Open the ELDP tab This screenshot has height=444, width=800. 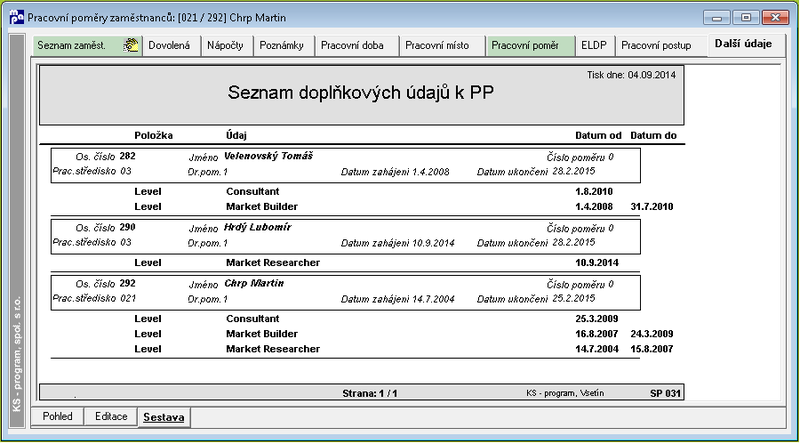pos(594,45)
